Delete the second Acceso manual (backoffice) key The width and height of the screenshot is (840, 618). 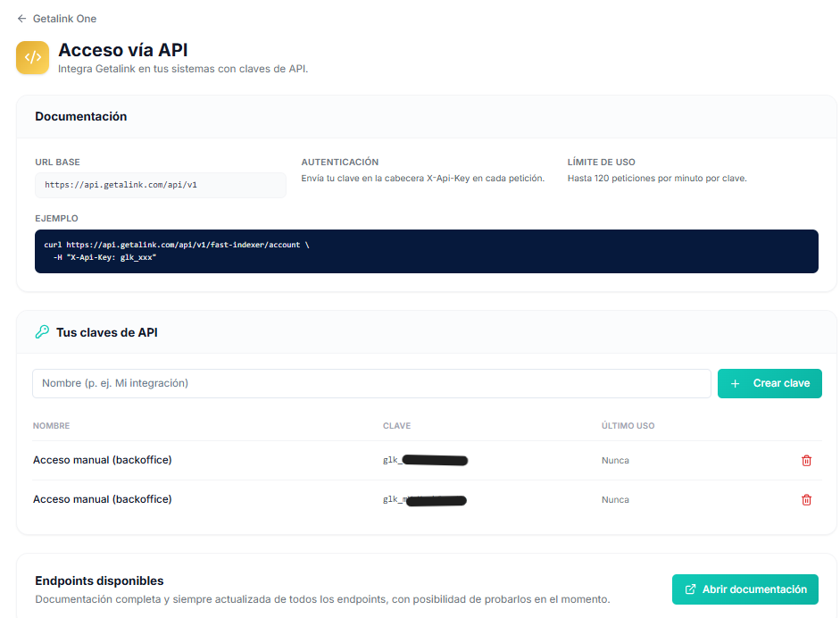coord(806,499)
